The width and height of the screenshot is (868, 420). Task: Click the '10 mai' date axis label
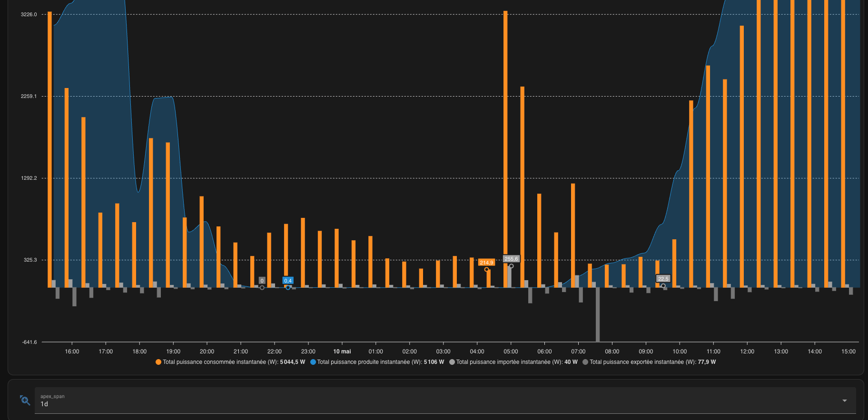[x=342, y=352]
